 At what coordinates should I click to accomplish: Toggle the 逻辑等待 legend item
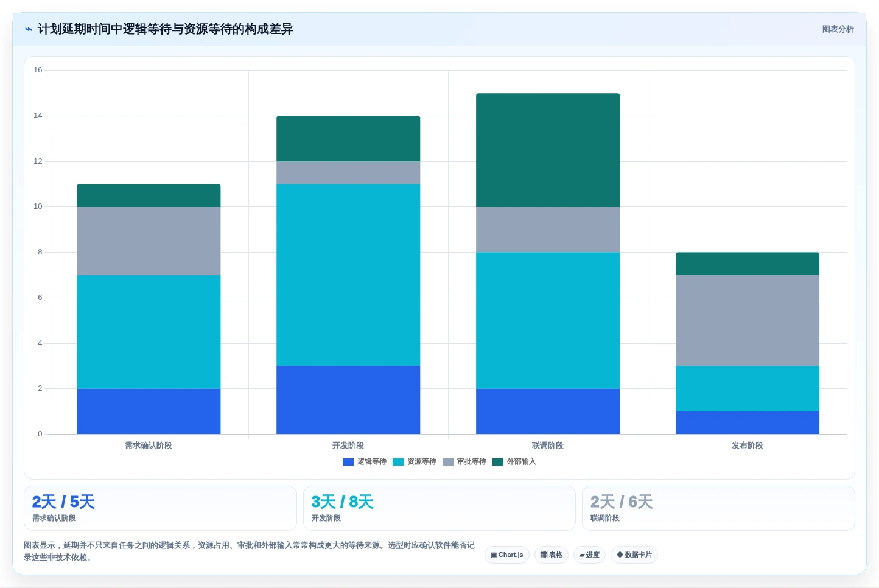click(x=365, y=462)
